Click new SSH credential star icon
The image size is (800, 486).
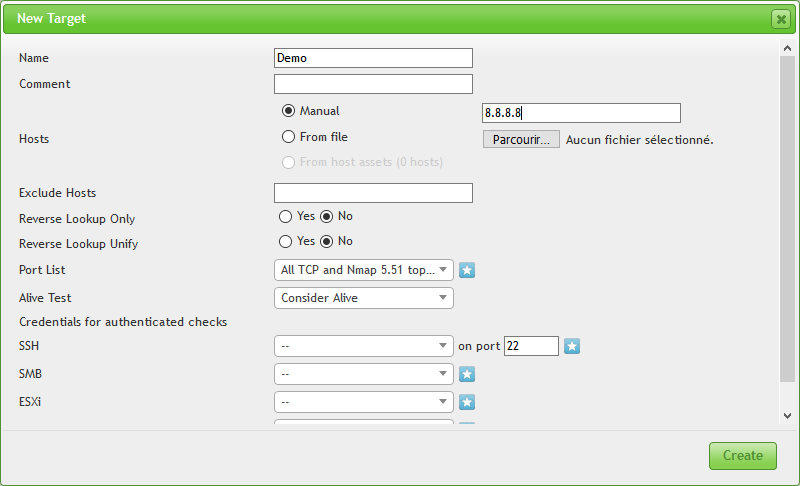point(572,346)
